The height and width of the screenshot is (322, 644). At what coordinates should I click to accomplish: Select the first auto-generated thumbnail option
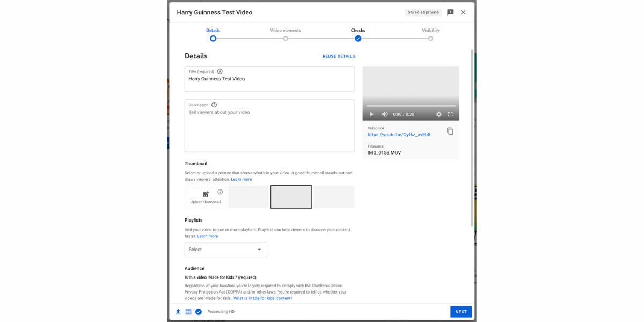tap(248, 197)
